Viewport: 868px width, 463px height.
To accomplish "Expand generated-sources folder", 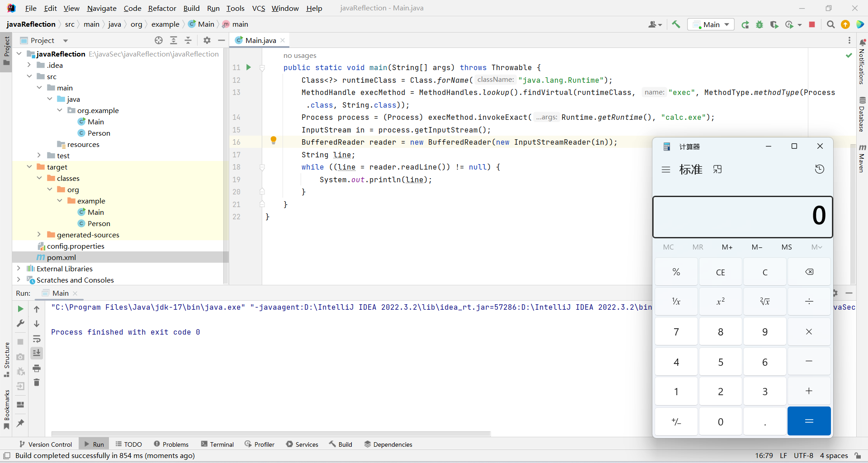I will coord(39,235).
